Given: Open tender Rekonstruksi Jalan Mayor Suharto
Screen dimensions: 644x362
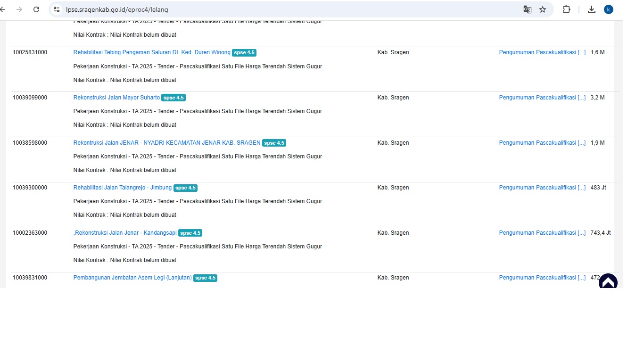Looking at the screenshot, I should point(116,98).
